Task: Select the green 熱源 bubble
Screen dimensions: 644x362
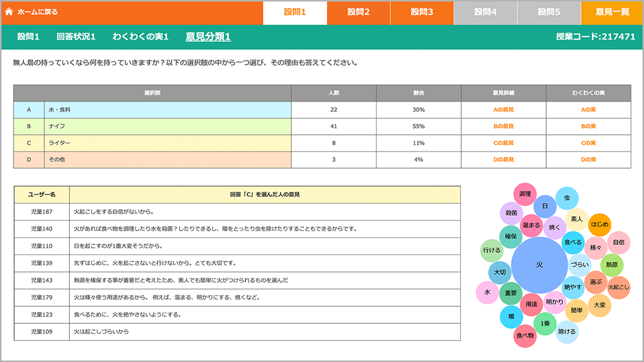Action: pyautogui.click(x=612, y=265)
